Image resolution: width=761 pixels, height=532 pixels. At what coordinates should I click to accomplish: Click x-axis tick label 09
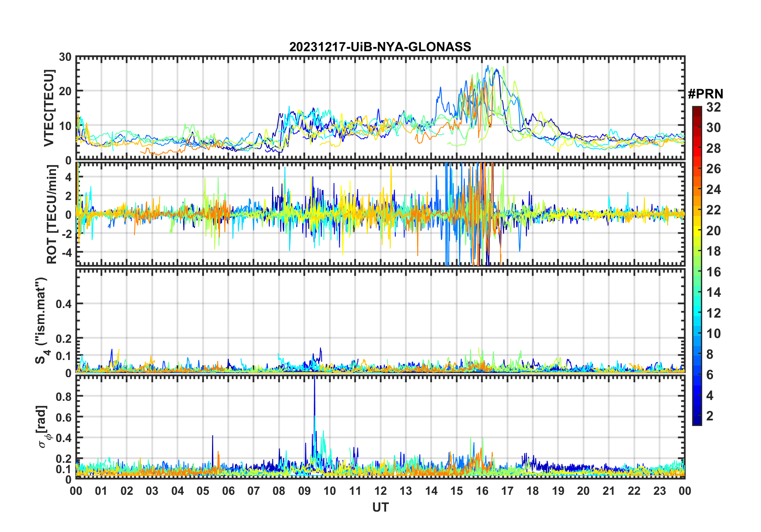304,491
